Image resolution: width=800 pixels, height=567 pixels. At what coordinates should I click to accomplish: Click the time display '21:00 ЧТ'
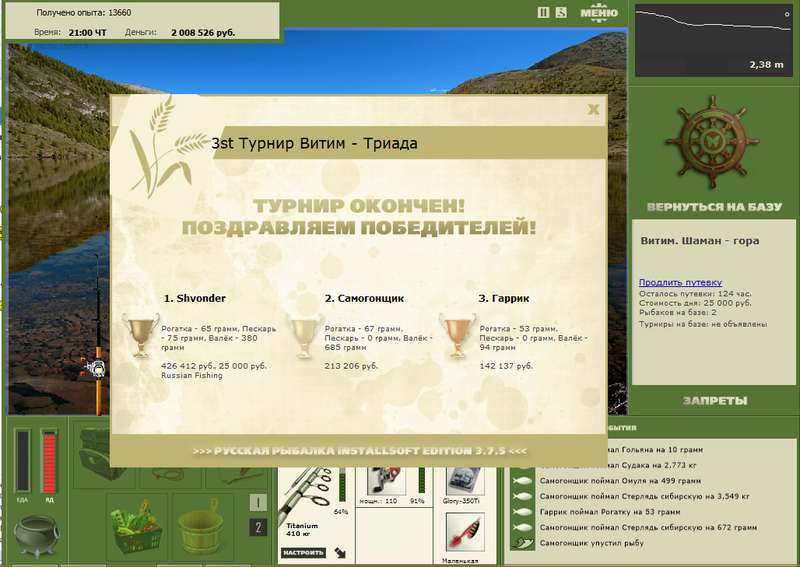(87, 33)
